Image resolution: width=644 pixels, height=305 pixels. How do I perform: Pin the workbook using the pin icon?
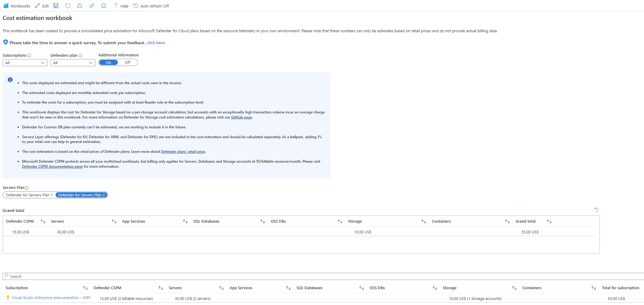tap(91, 6)
